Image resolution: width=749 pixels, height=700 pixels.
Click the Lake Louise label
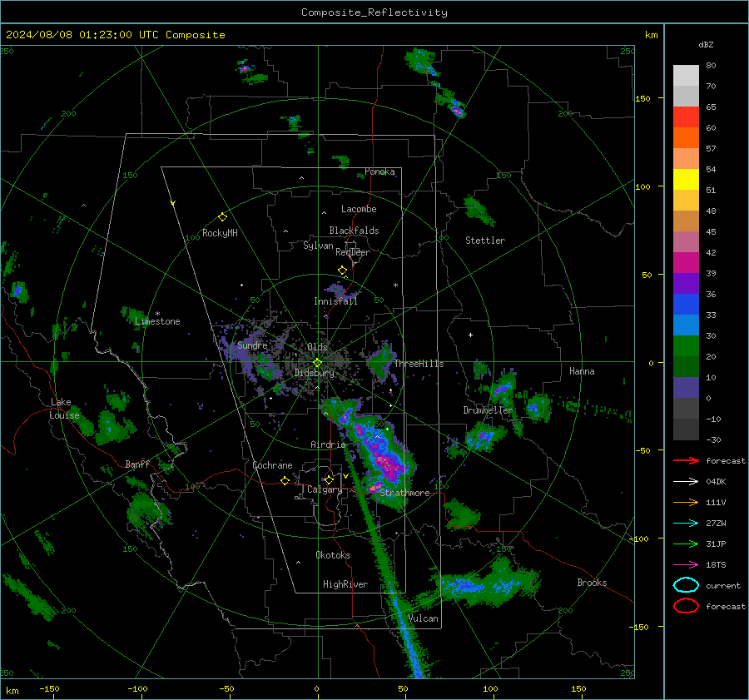(65, 409)
